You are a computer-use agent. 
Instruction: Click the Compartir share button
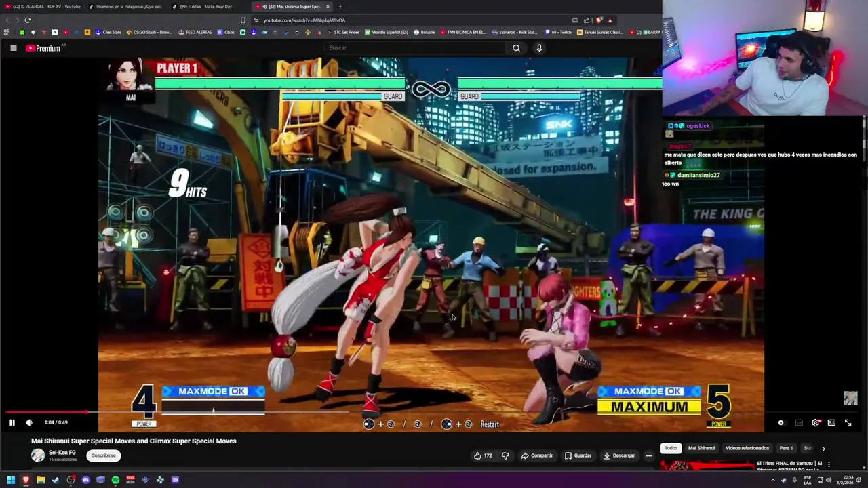[537, 455]
